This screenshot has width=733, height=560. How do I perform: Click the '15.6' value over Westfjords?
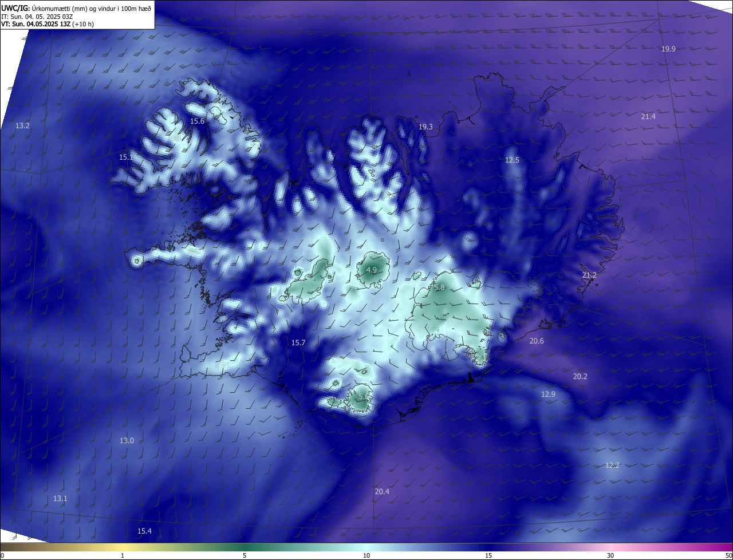tap(197, 121)
